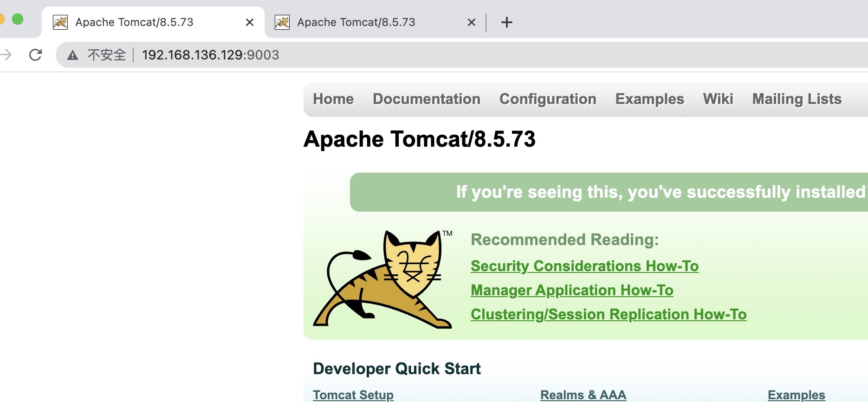This screenshot has width=868, height=402.
Task: Click the Developer Quick Start heading
Action: (x=397, y=369)
